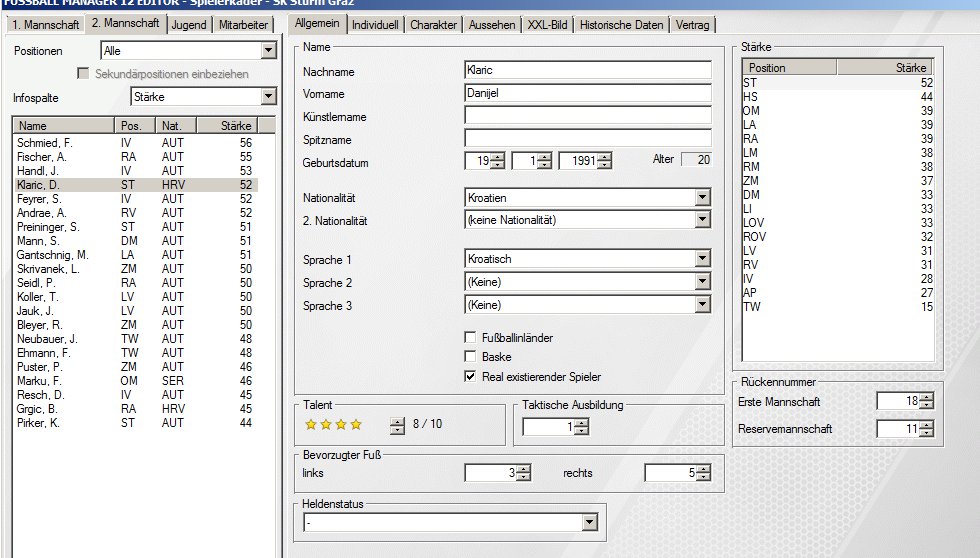Viewport: 980px width, 558px height.
Task: Adjust the Taktische Ausbildung stepper
Action: coord(581,427)
